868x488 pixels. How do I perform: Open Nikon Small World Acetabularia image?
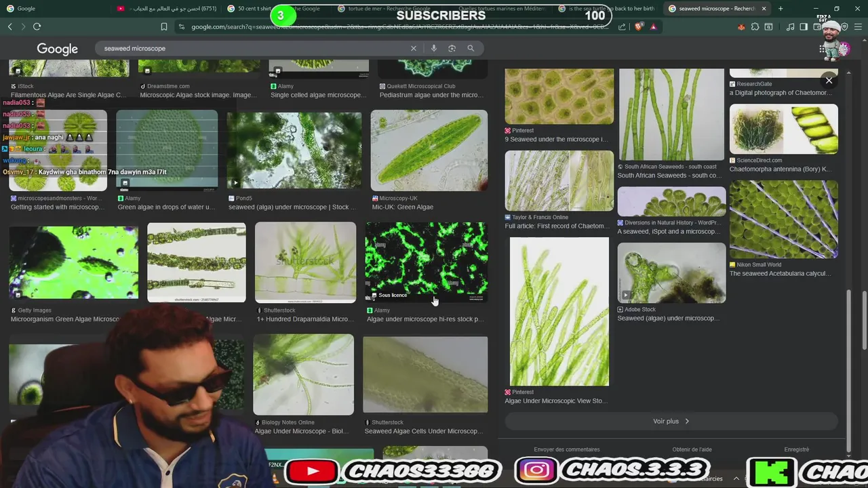pyautogui.click(x=783, y=219)
